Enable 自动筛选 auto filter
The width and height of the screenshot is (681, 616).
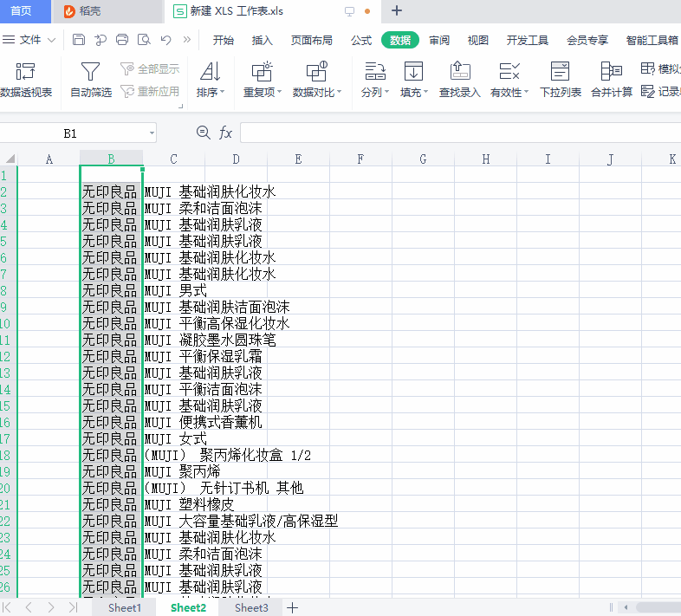[x=91, y=81]
